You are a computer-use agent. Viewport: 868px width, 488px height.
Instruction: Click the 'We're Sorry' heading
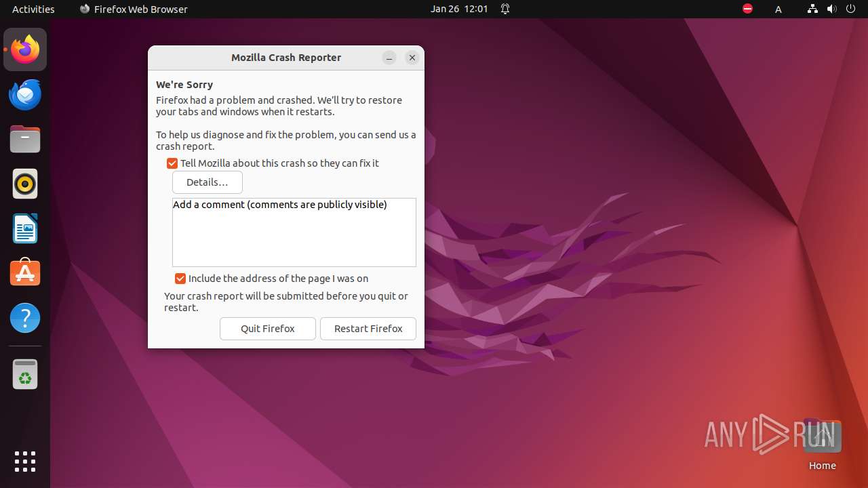pos(184,85)
